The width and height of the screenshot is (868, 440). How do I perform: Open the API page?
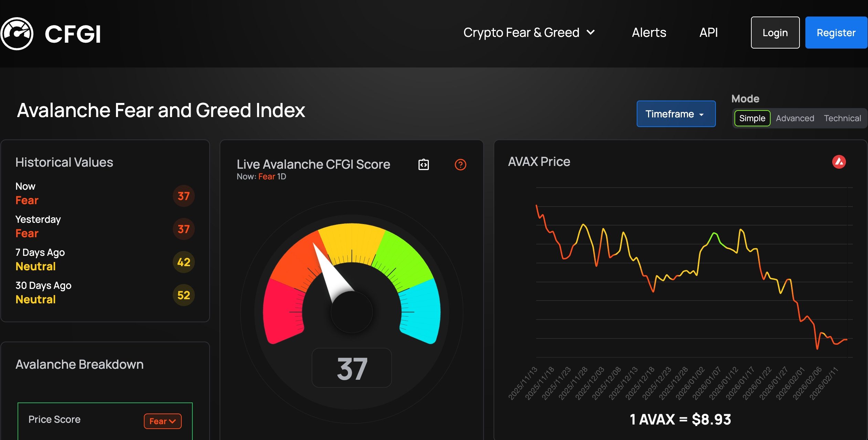708,32
